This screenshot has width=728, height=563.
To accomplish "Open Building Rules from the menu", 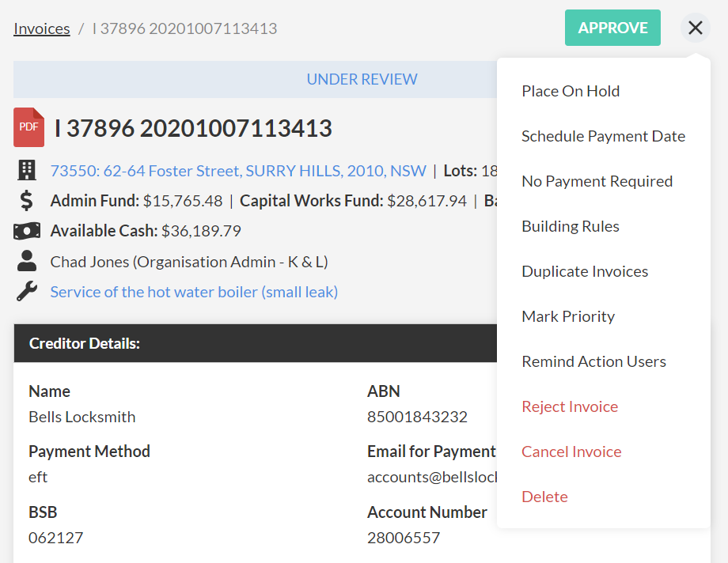I will 571,226.
